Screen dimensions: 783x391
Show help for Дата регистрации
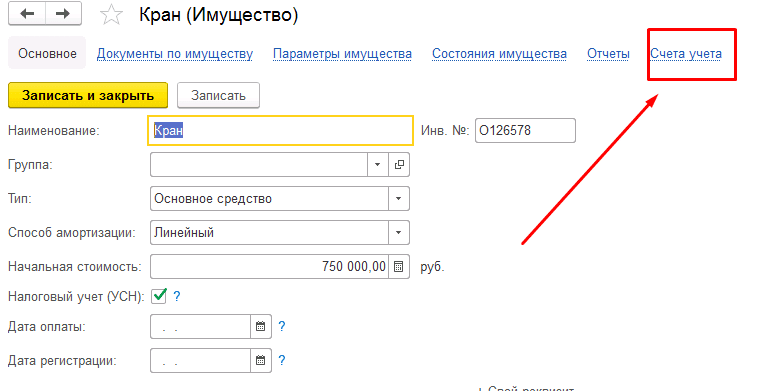point(282,360)
